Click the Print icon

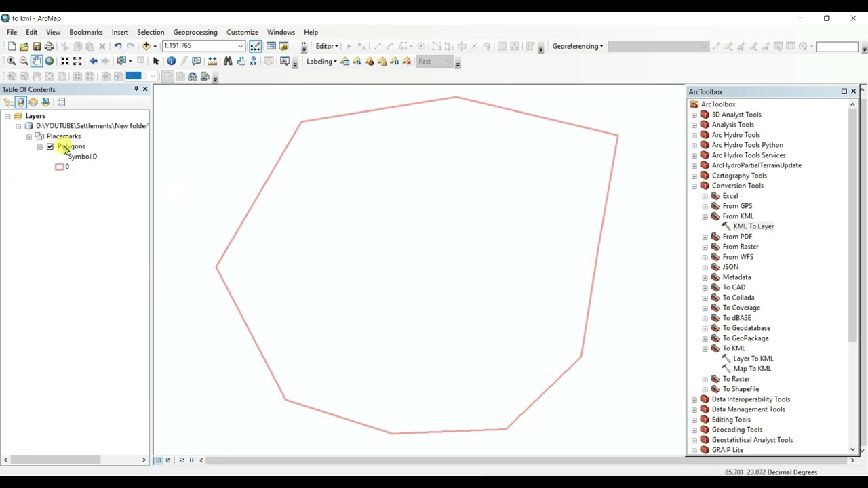point(49,46)
